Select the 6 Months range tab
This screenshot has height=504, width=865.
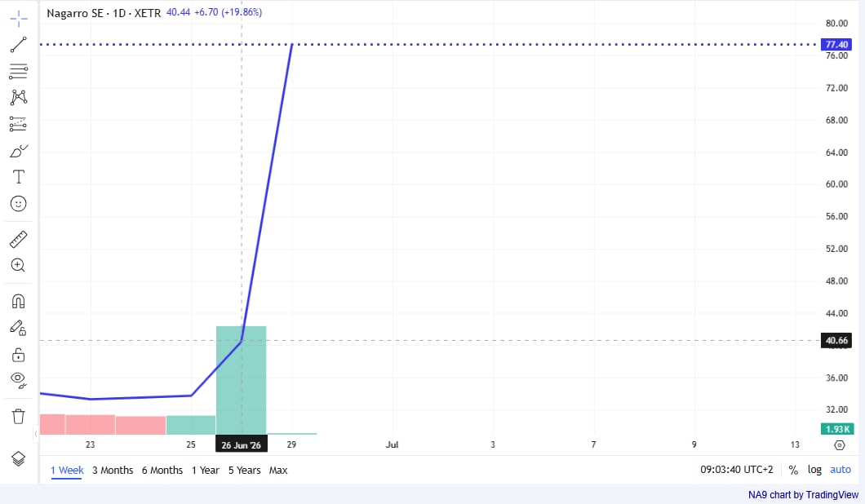[162, 471]
